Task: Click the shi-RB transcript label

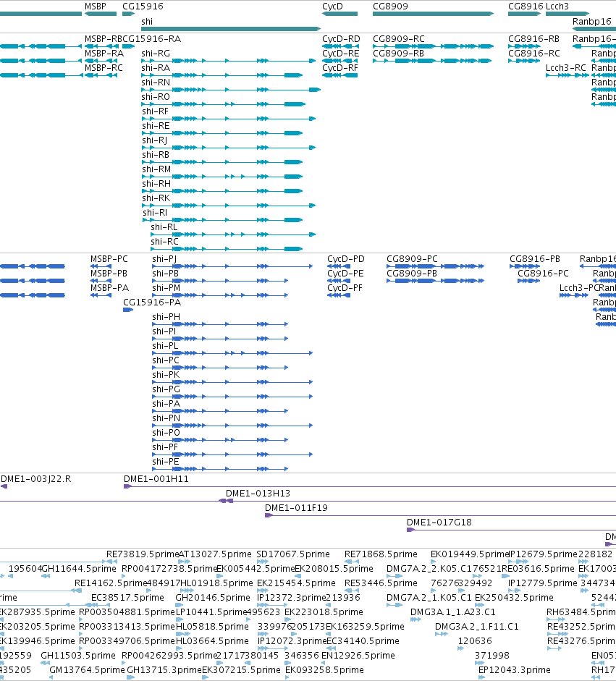Action: tap(156, 155)
